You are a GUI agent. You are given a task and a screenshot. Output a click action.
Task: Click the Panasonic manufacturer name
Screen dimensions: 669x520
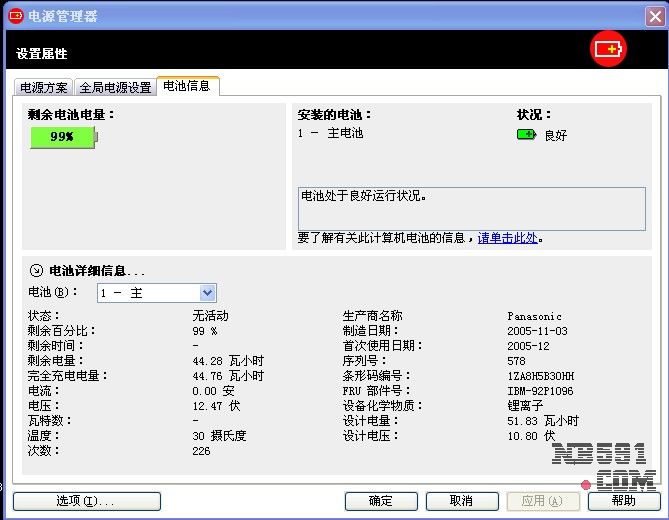pyautogui.click(x=534, y=316)
